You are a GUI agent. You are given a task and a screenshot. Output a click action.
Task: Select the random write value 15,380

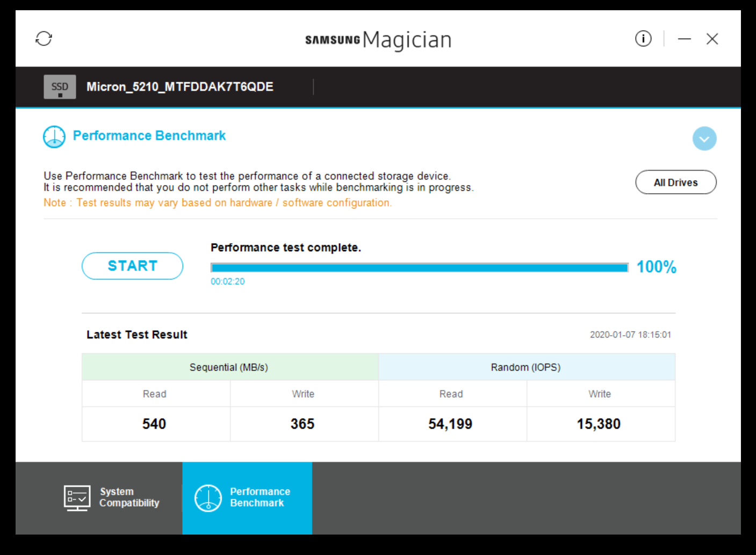tap(599, 424)
